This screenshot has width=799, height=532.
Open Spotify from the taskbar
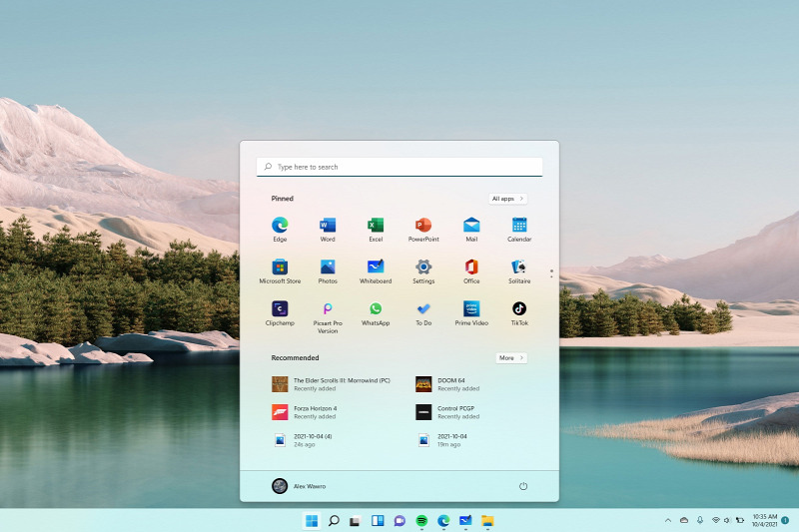coord(421,520)
